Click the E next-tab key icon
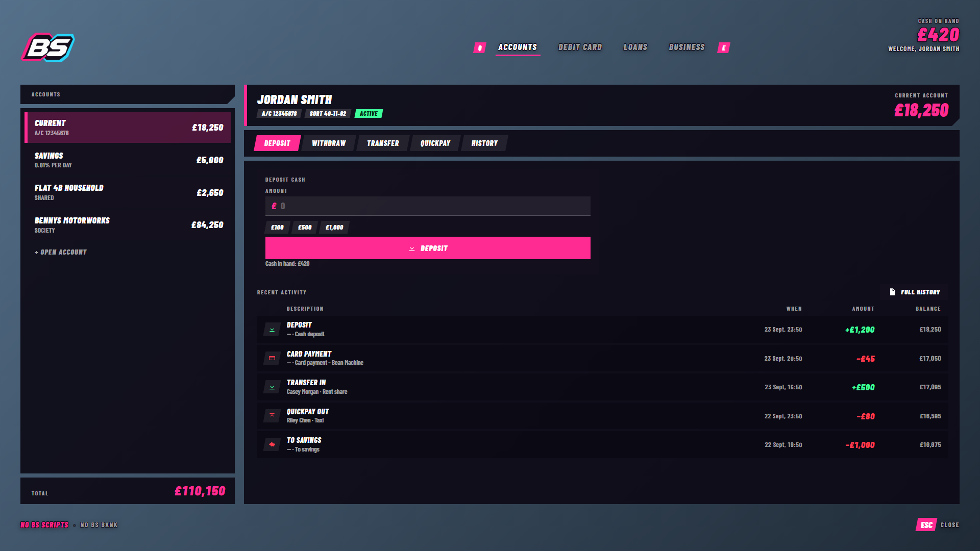Image resolution: width=980 pixels, height=551 pixels. (x=724, y=48)
